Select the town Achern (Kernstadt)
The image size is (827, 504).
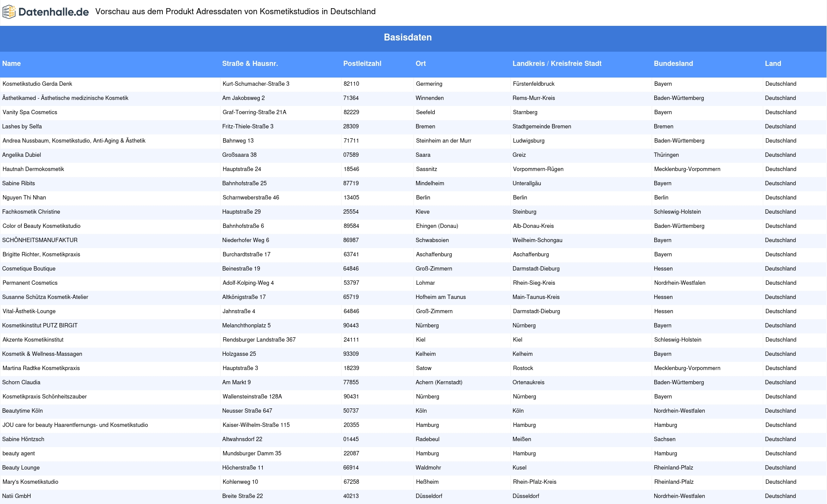439,383
